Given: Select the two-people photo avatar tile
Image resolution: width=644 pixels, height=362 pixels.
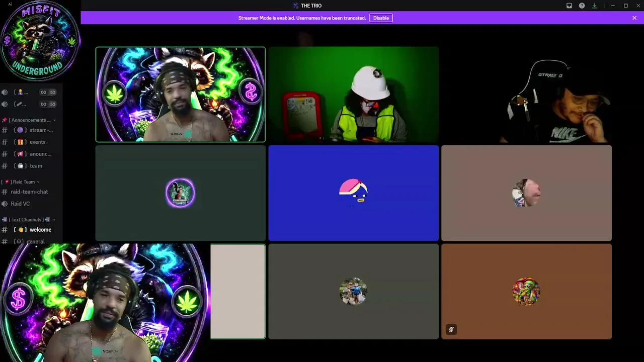Looking at the screenshot, I should [353, 292].
